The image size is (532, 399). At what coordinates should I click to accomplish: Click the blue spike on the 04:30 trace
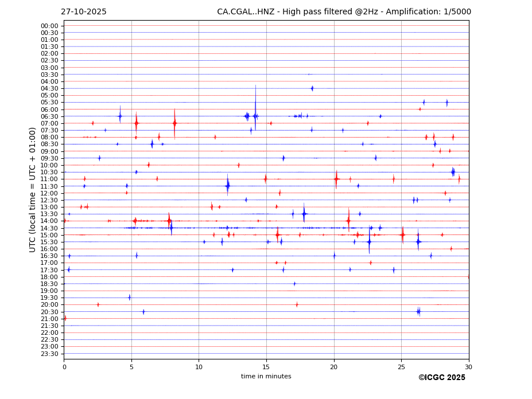coord(312,88)
